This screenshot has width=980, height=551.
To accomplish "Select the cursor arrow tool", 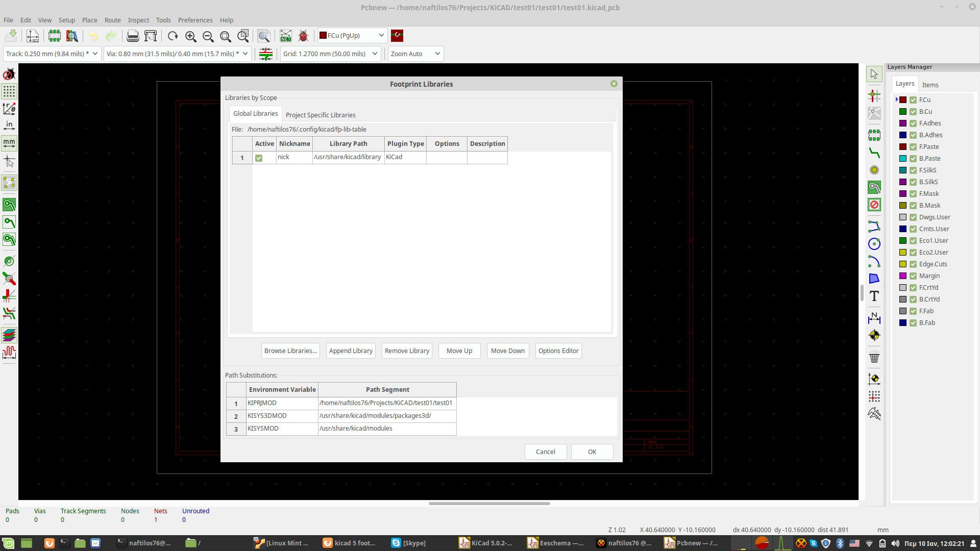I will click(874, 74).
